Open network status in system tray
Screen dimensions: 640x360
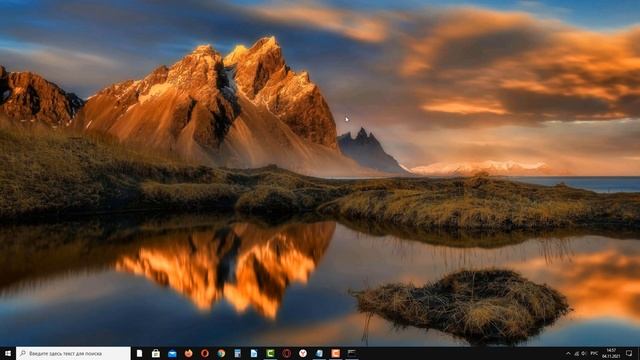[576, 353]
